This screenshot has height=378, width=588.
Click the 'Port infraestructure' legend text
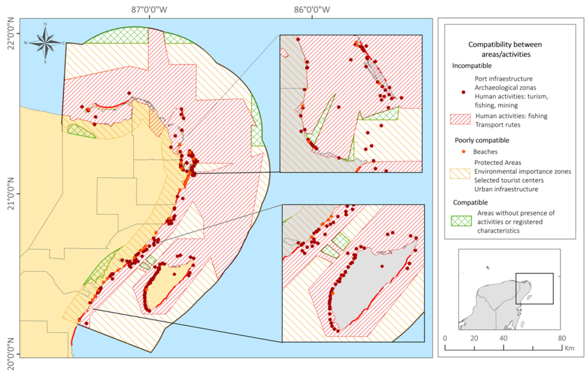point(504,79)
